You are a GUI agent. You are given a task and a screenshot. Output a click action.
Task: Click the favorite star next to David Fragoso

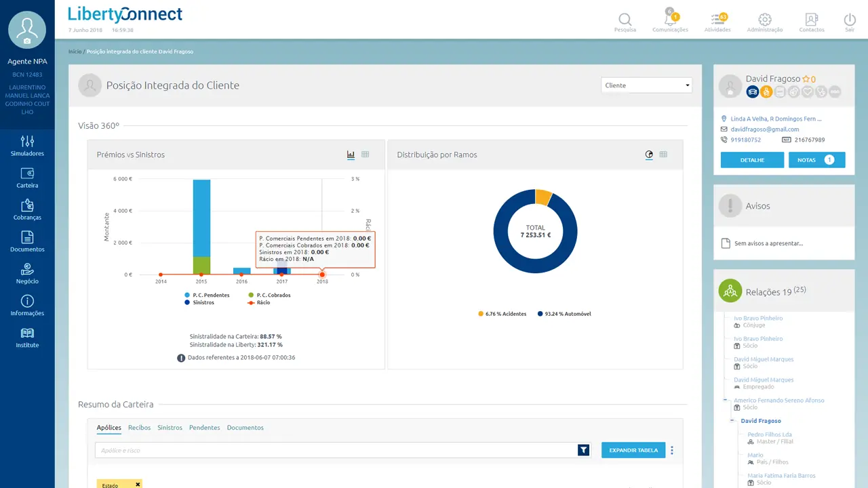pos(806,79)
